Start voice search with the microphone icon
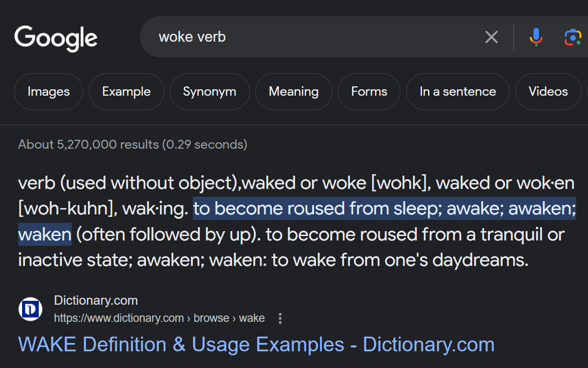Screen dimensions: 588x368 [x=536, y=37]
